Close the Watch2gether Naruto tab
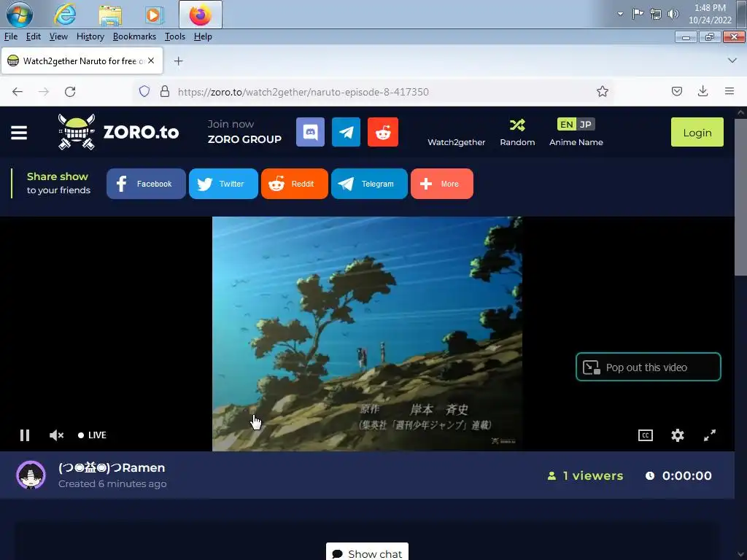747x560 pixels. point(151,61)
